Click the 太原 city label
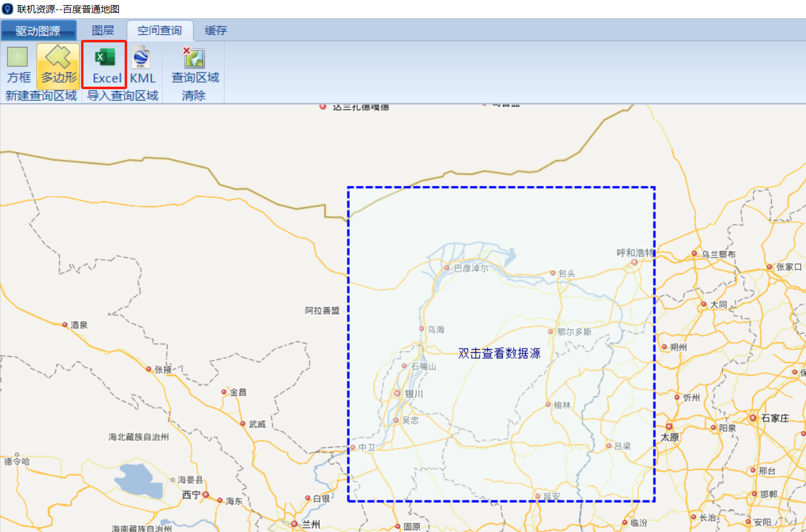Screen dimensions: 806x532 click(x=670, y=438)
